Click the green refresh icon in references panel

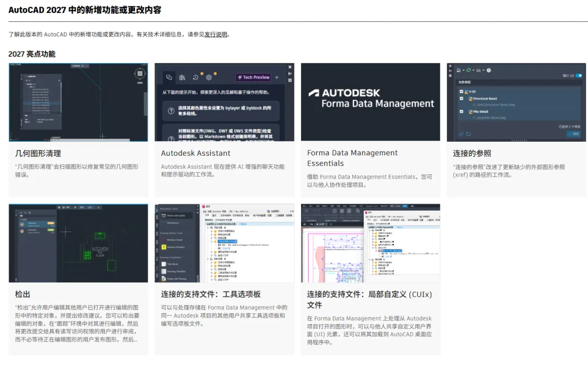469,70
